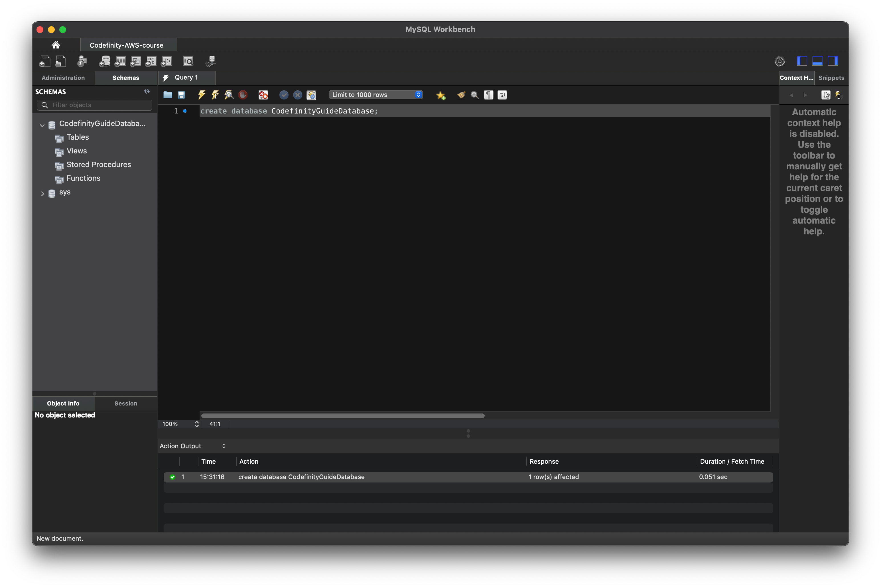Save the script with floppy disk icon
The width and height of the screenshot is (881, 588).
(181, 95)
